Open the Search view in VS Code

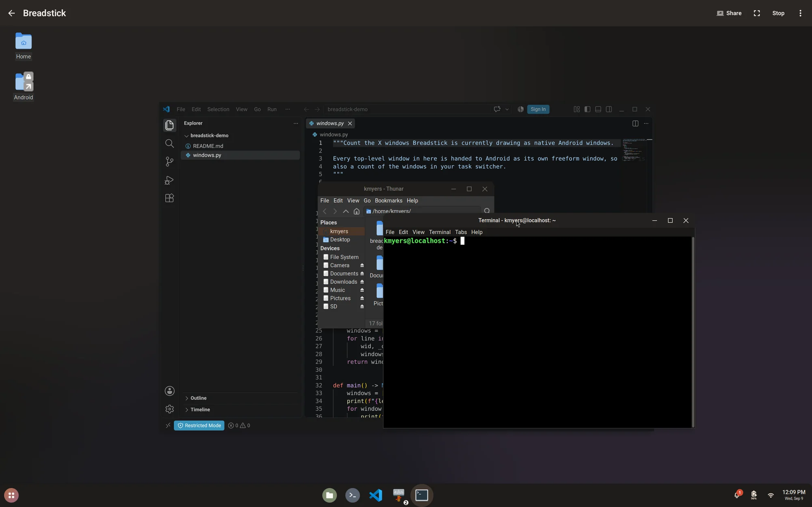[169, 143]
